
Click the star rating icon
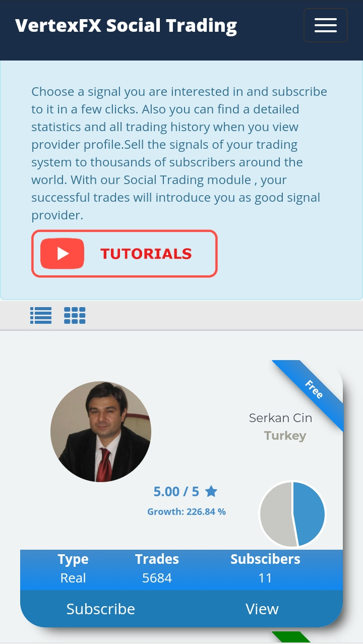[211, 491]
